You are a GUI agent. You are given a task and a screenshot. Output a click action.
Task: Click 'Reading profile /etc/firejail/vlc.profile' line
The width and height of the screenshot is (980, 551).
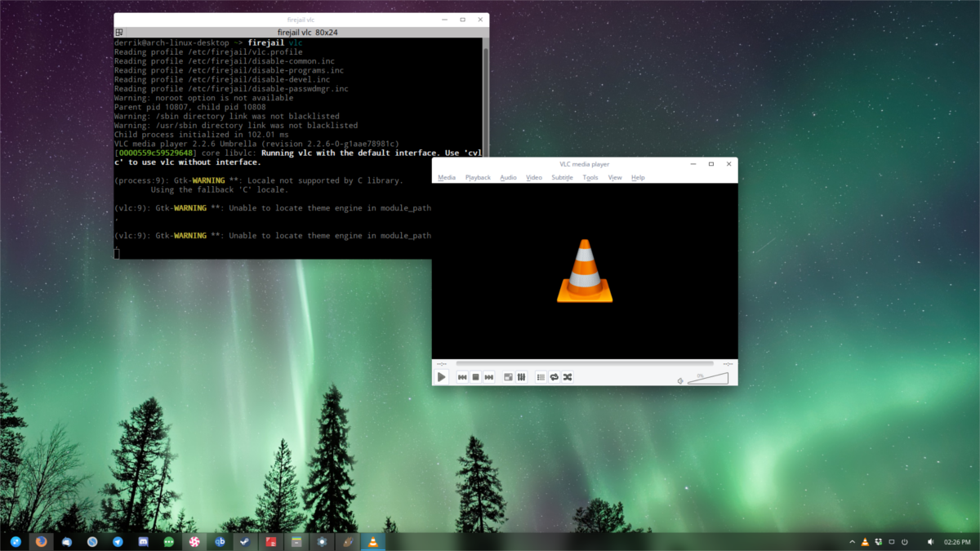(x=208, y=51)
